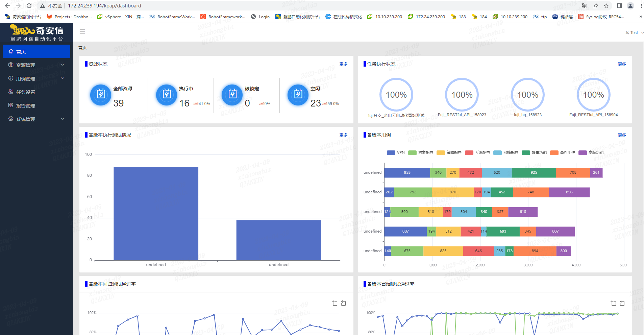Screen dimensions: 644x335
Task: Expand 系统管理 submenu chevron
Action: point(63,119)
